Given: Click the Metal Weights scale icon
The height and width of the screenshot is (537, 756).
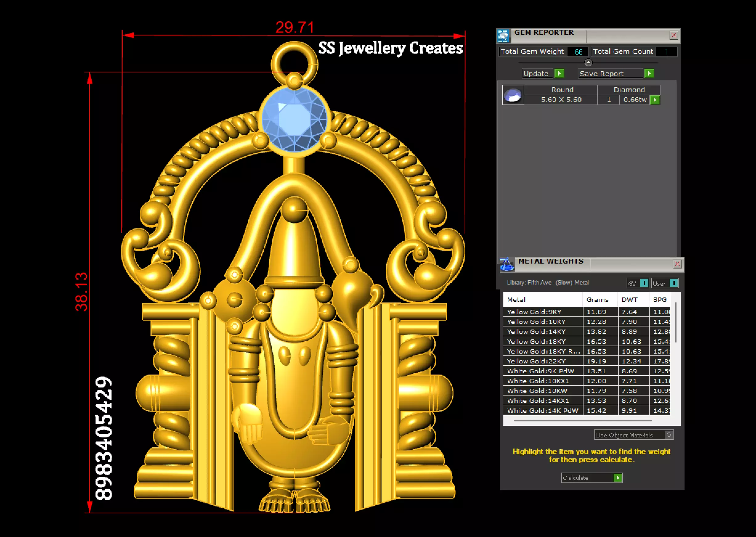Looking at the screenshot, I should [x=507, y=264].
